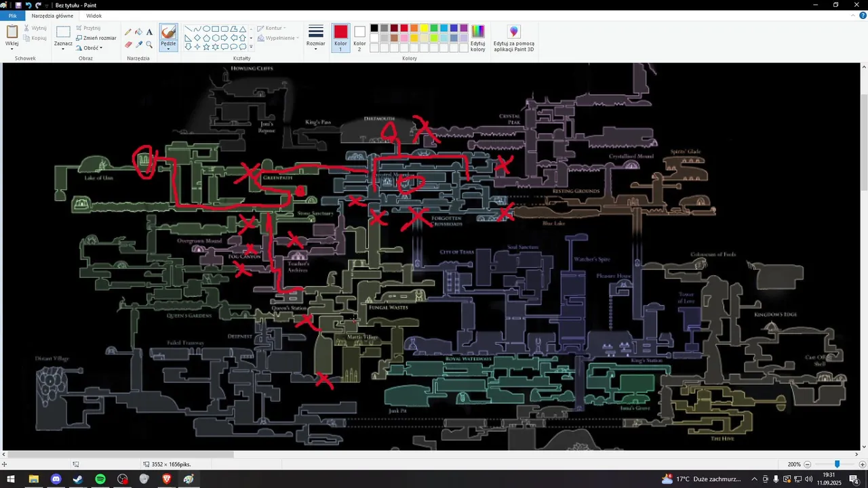Pick the orange color swatch
This screenshot has width=868, height=488.
(x=414, y=28)
